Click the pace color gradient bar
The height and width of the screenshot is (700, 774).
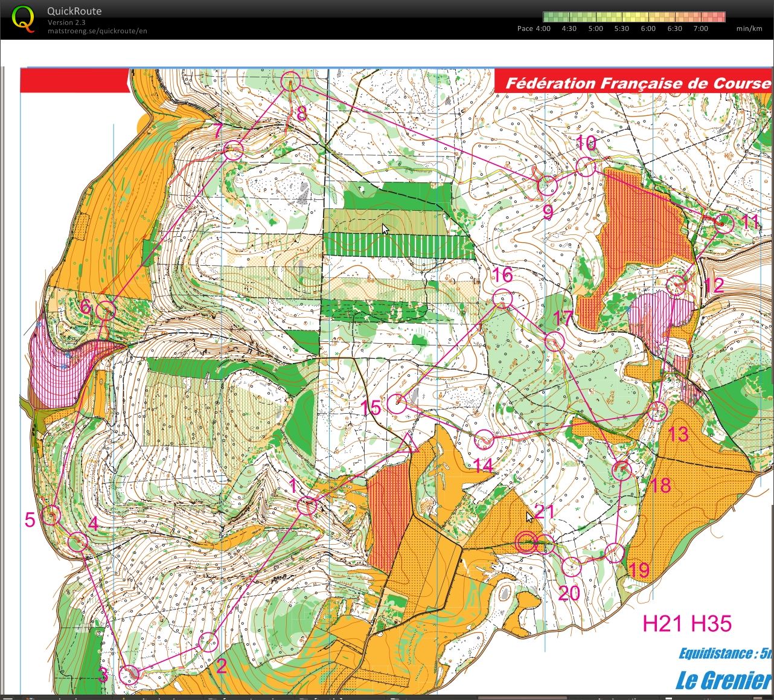[634, 17]
